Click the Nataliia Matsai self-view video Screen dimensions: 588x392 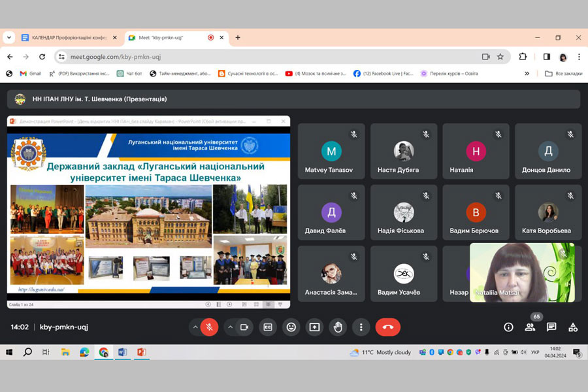(522, 272)
